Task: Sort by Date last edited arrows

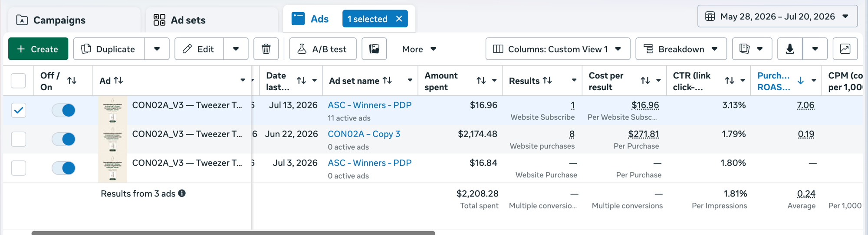Action: coord(301,81)
